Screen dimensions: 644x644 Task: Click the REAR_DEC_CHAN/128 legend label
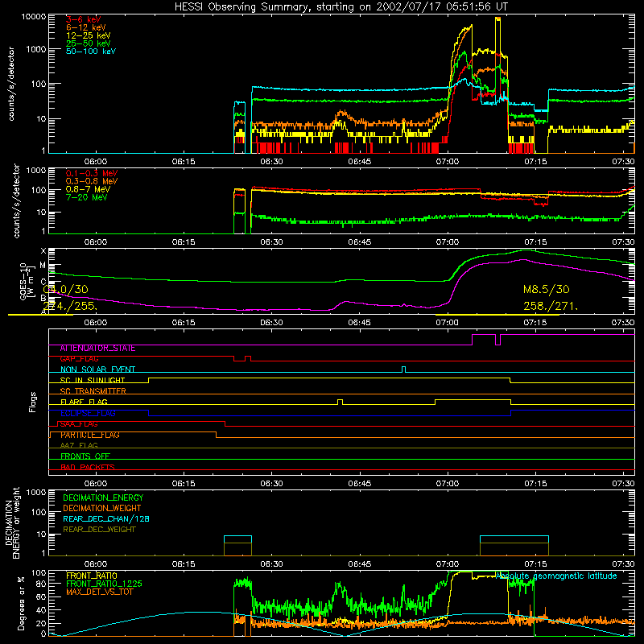pyautogui.click(x=106, y=519)
